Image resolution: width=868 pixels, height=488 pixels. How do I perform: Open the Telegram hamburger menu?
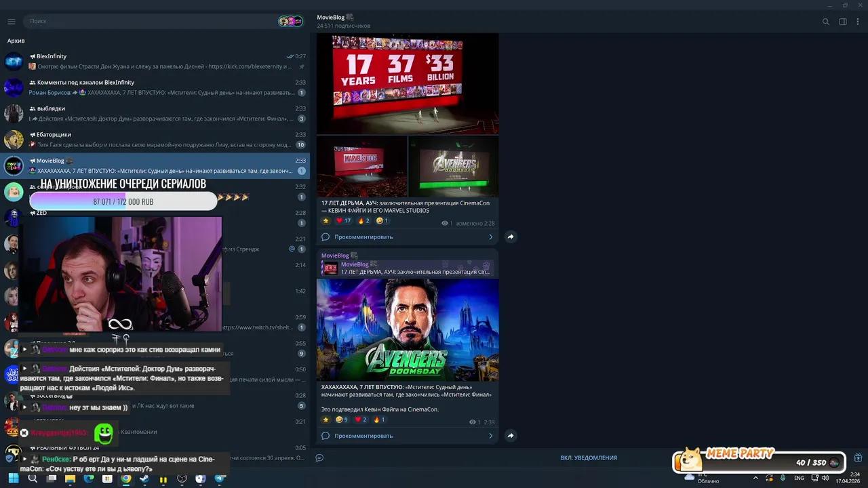11,22
